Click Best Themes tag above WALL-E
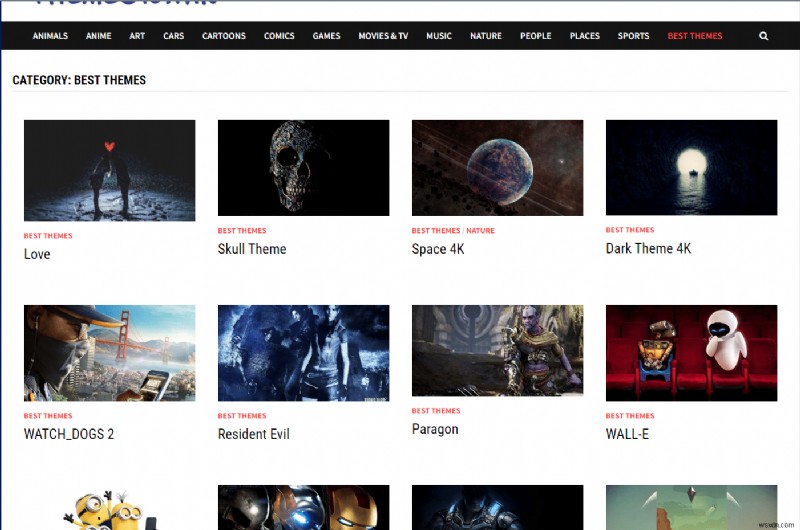Screen dimensions: 800x530 (x=630, y=416)
